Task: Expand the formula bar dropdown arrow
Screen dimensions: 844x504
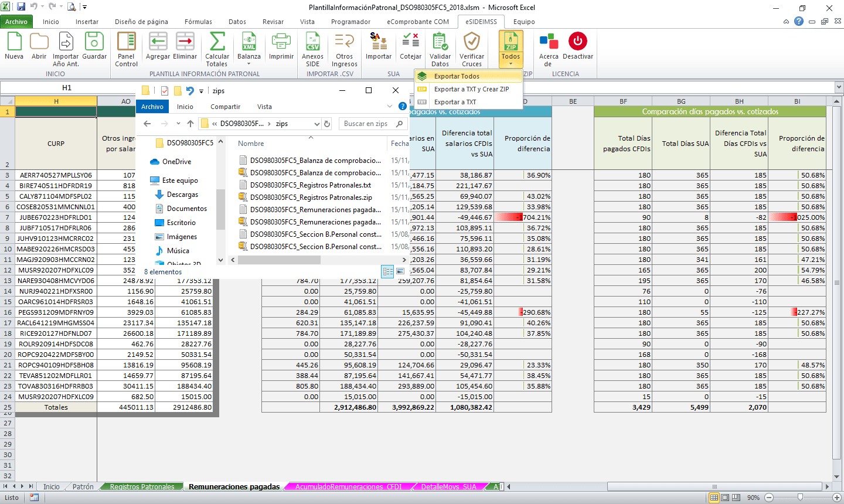Action: coord(838,87)
